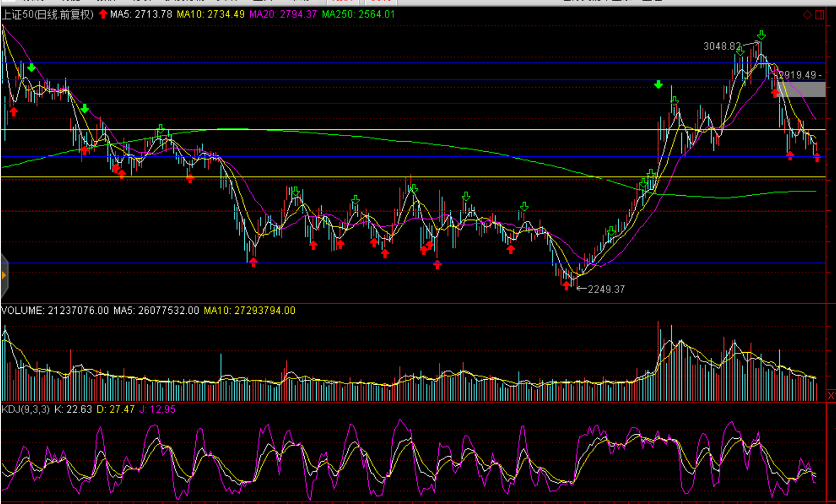836x504 pixels.
Task: Click the red up arrow next to MA5
Action: pos(103,14)
